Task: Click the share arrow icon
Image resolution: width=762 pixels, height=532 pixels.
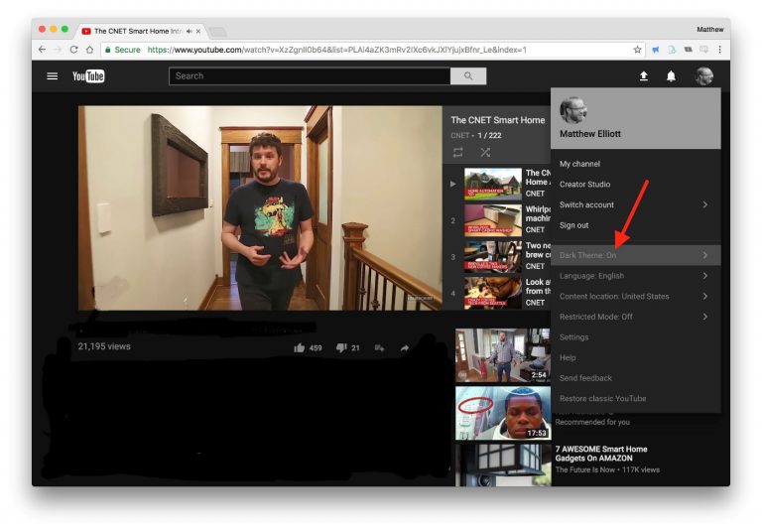Action: [x=405, y=347]
